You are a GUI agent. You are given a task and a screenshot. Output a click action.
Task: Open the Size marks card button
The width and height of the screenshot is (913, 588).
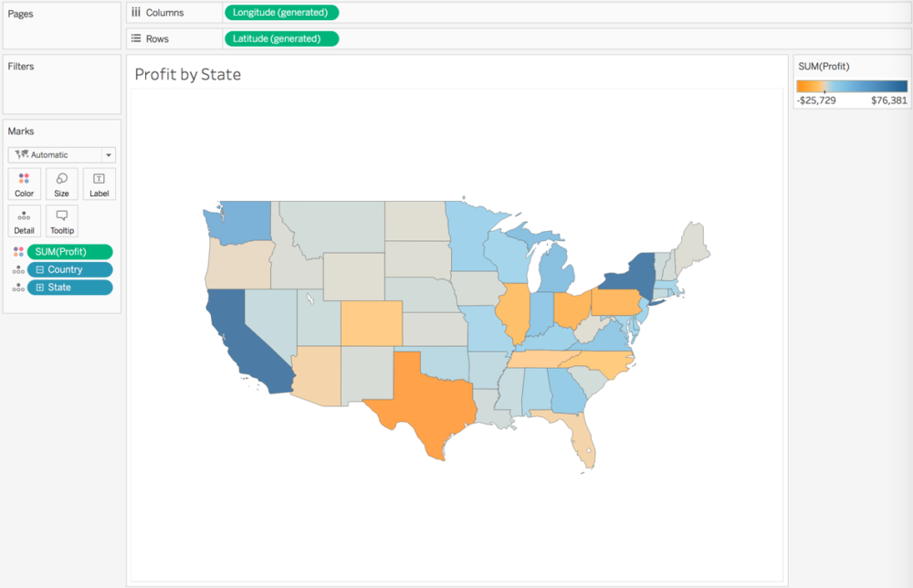[x=62, y=184]
